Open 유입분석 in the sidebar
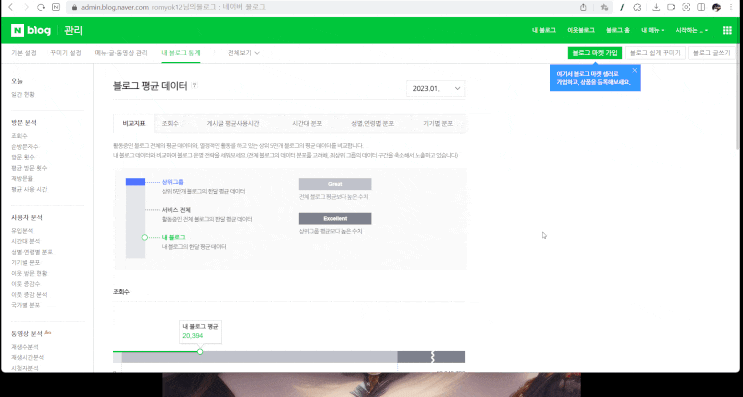The height and width of the screenshot is (397, 743). [x=22, y=231]
